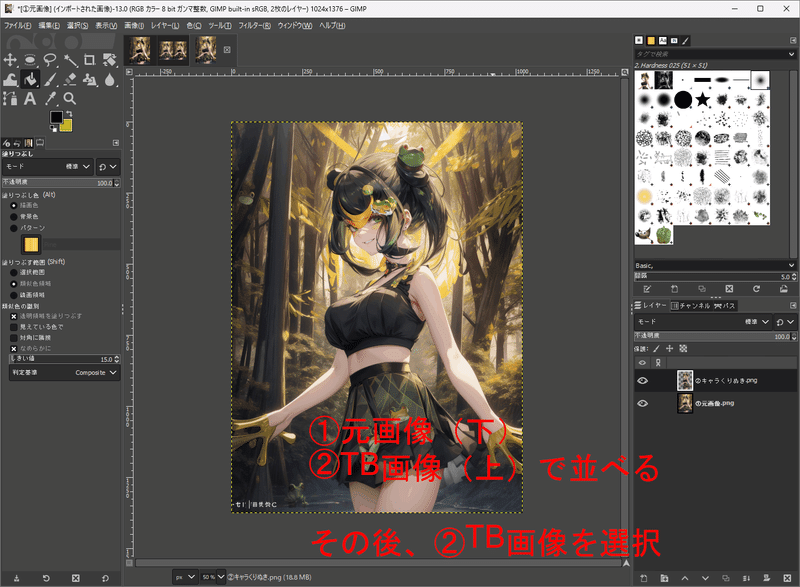The image size is (800, 587).
Task: Select the 選択範囲 affected area radio button
Action: click(14, 273)
